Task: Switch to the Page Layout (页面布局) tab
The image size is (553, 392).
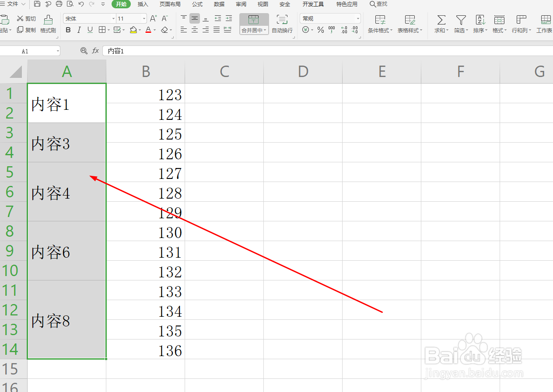Action: (x=170, y=4)
